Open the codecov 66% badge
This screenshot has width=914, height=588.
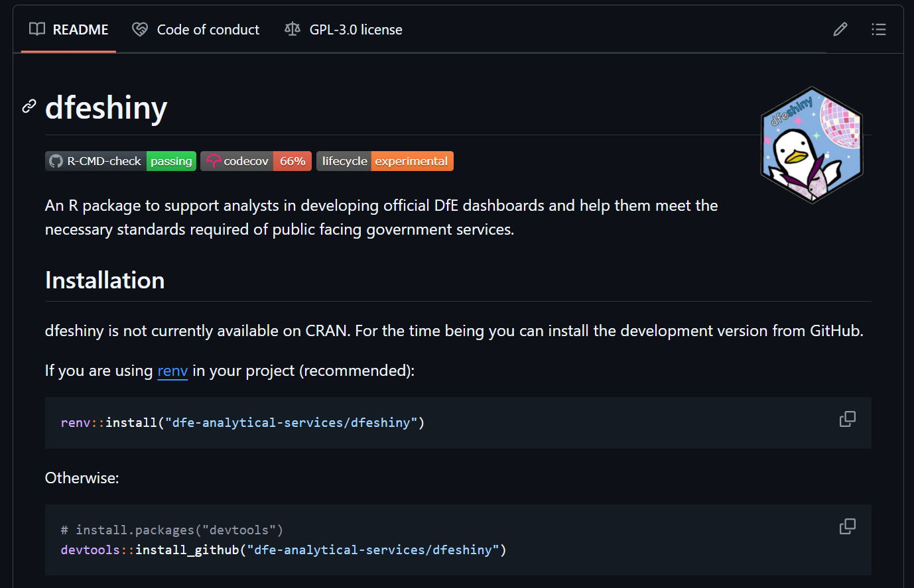tap(256, 161)
